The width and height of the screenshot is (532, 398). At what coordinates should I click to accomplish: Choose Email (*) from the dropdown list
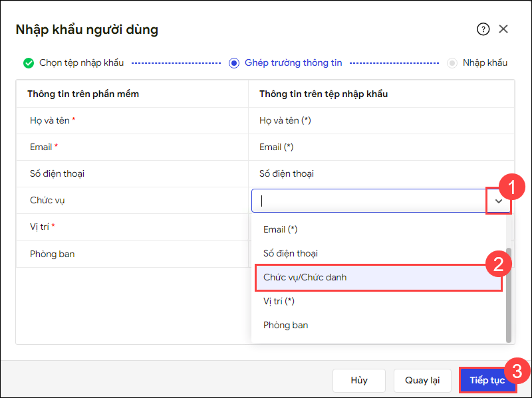click(x=280, y=229)
